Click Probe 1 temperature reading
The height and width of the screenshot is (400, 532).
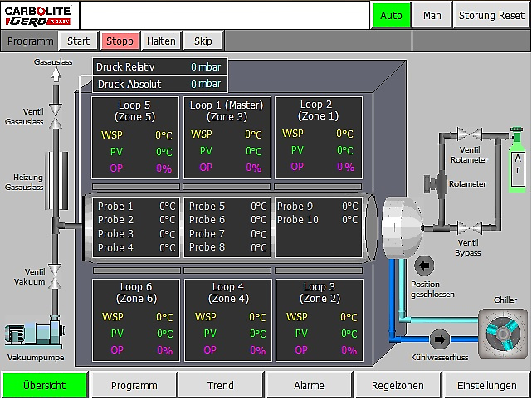168,207
